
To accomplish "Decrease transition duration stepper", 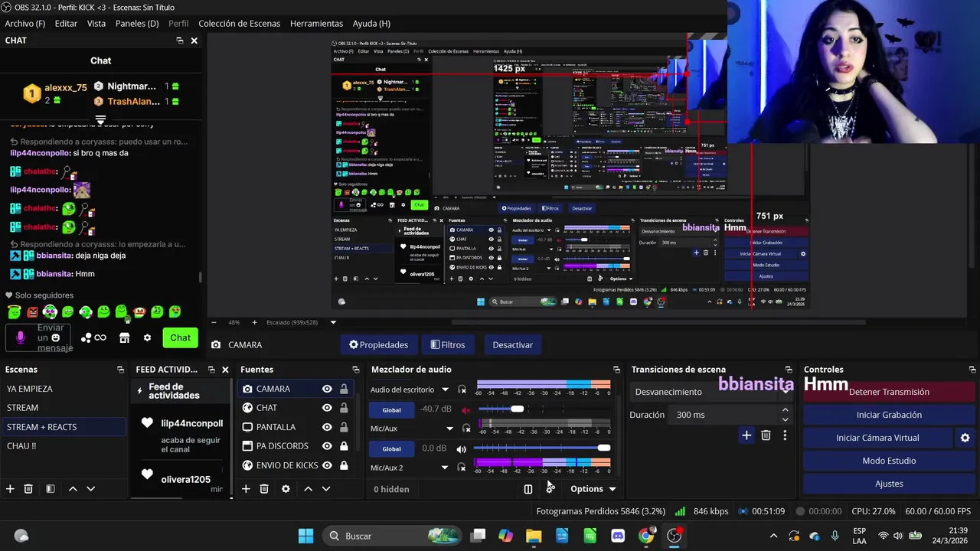I will [x=785, y=419].
